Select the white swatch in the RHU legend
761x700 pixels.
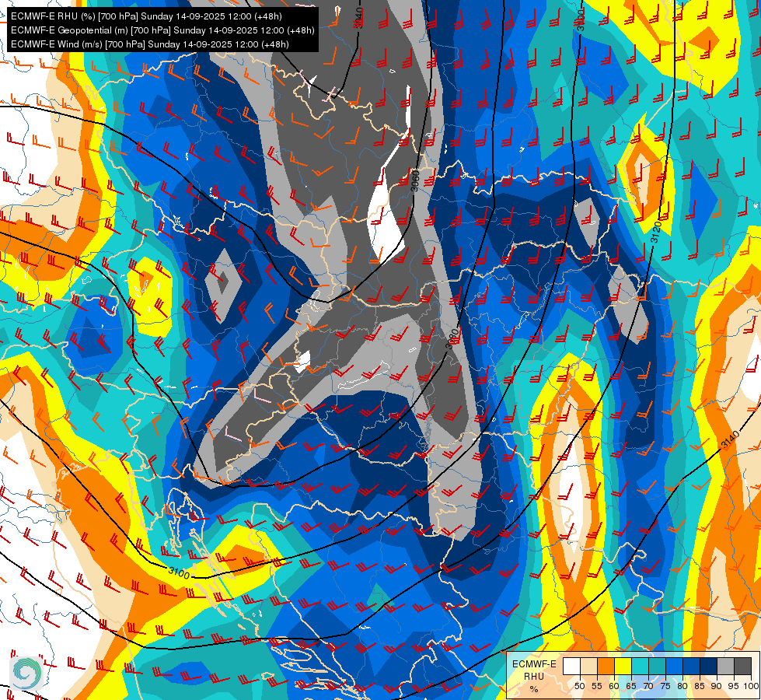tap(571, 666)
